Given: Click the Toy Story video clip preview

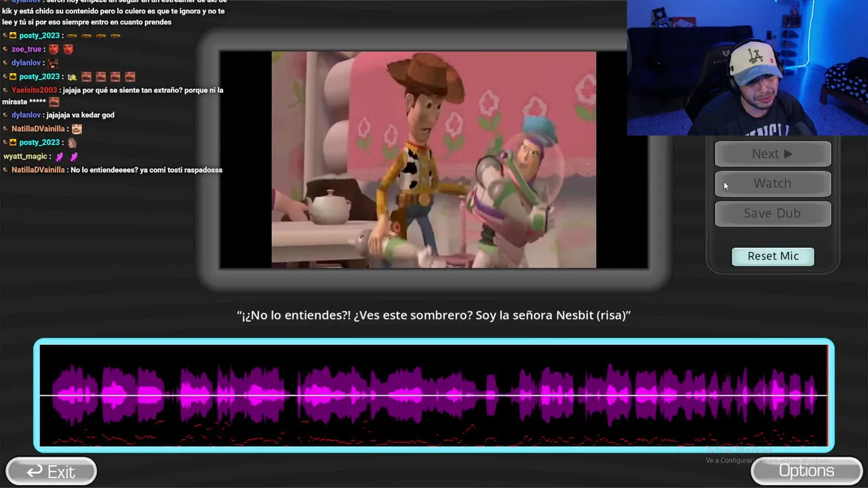Looking at the screenshot, I should (x=434, y=160).
